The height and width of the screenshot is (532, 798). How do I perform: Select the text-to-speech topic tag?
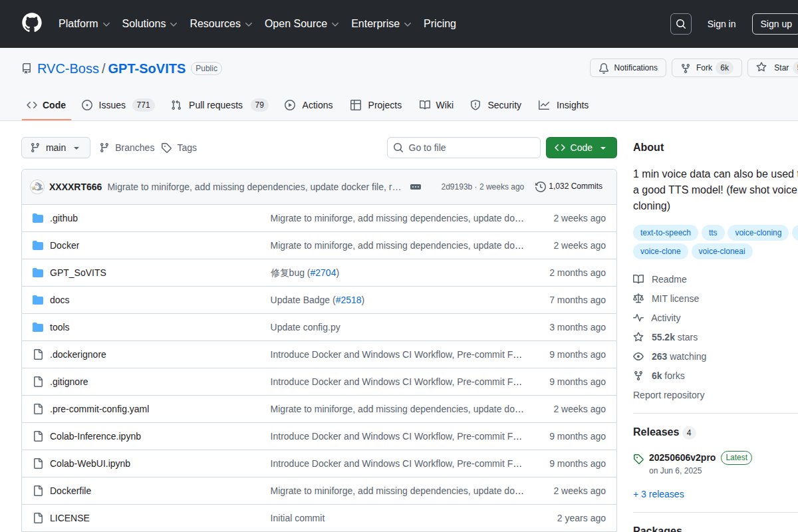(x=666, y=233)
